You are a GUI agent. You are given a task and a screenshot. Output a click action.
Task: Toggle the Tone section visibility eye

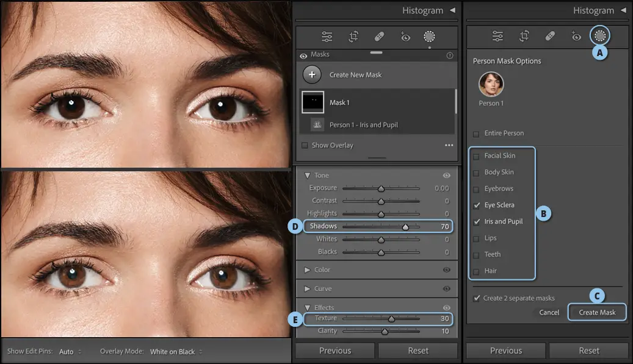pos(446,176)
